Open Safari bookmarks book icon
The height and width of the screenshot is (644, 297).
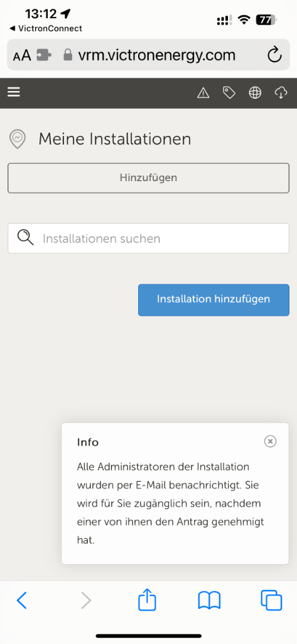pos(209,601)
